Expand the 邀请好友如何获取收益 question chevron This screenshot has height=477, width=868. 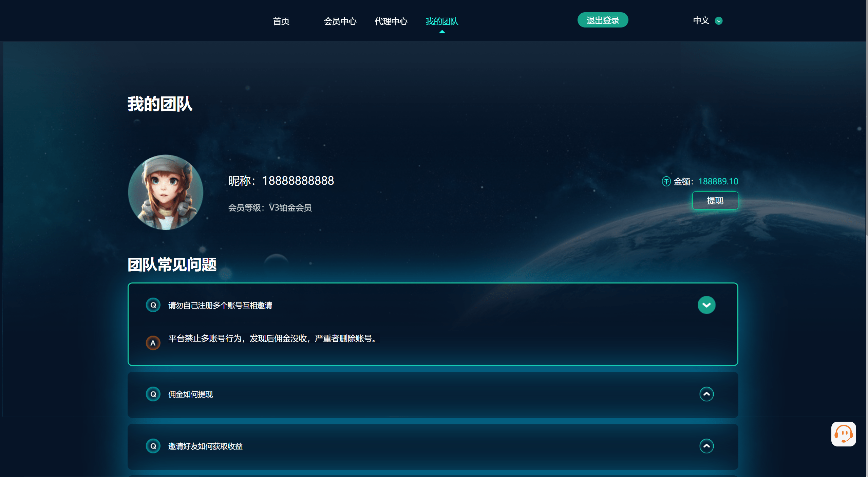tap(706, 446)
